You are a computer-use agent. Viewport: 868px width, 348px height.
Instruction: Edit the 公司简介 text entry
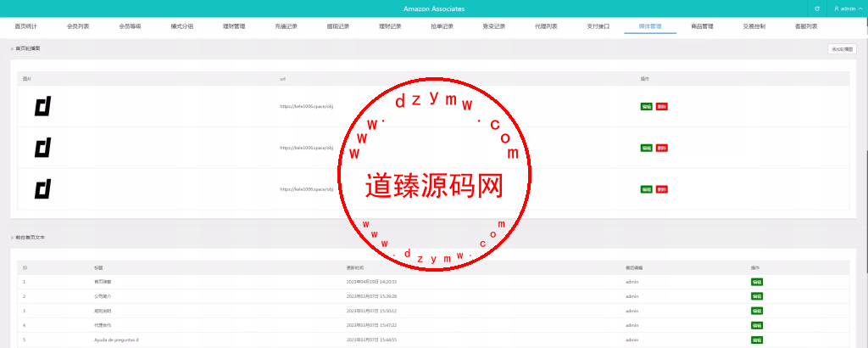click(x=757, y=296)
